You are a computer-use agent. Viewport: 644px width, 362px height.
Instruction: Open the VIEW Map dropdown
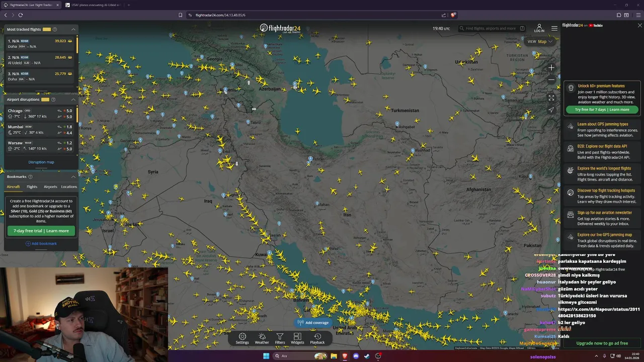pos(541,41)
